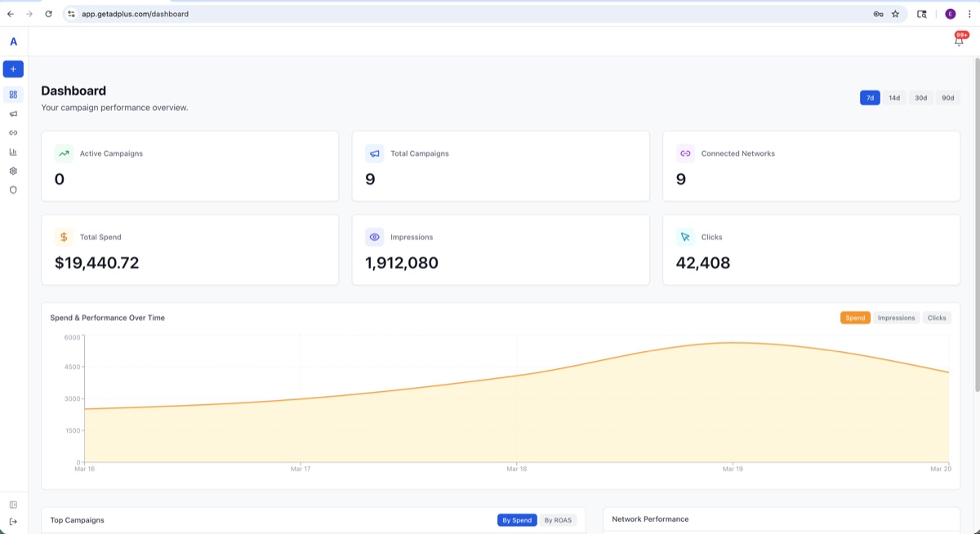Viewport: 980px width, 534px height.
Task: Open the campaigns megaphone icon in sidebar
Action: click(13, 113)
